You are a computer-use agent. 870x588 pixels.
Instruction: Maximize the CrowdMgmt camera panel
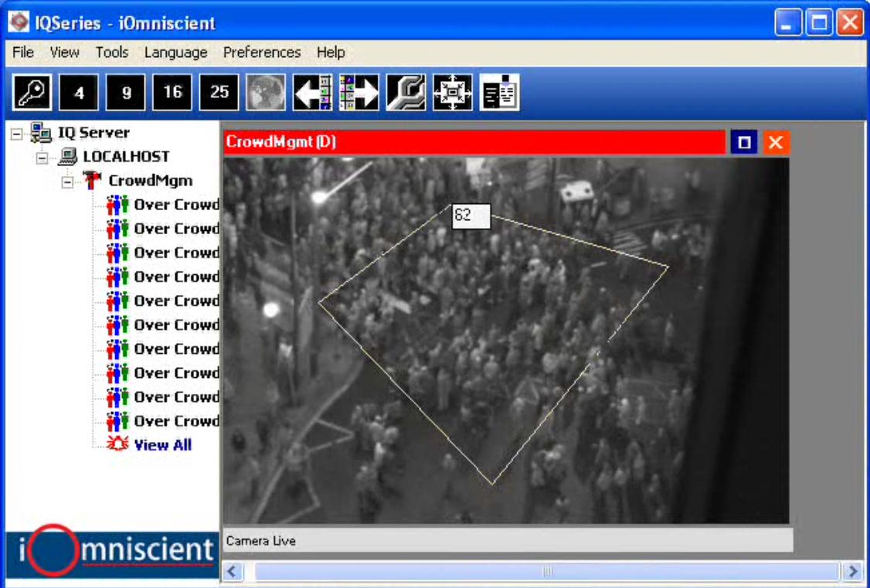[x=744, y=143]
